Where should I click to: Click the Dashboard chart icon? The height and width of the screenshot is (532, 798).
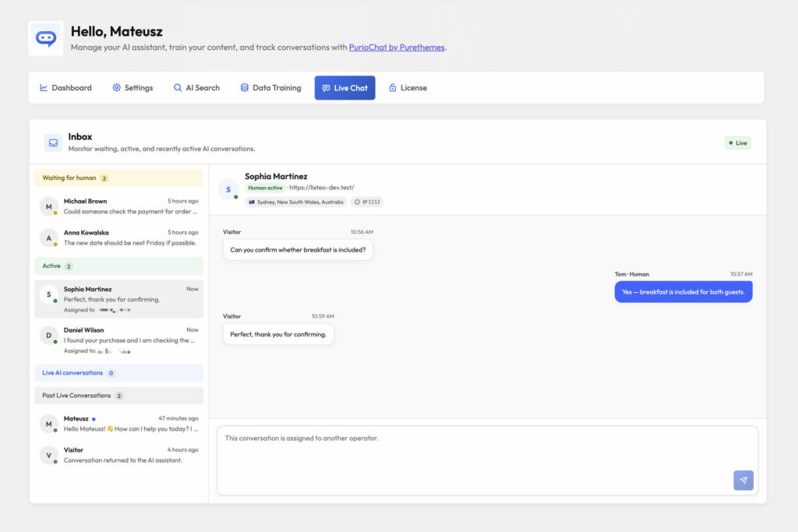tap(44, 88)
